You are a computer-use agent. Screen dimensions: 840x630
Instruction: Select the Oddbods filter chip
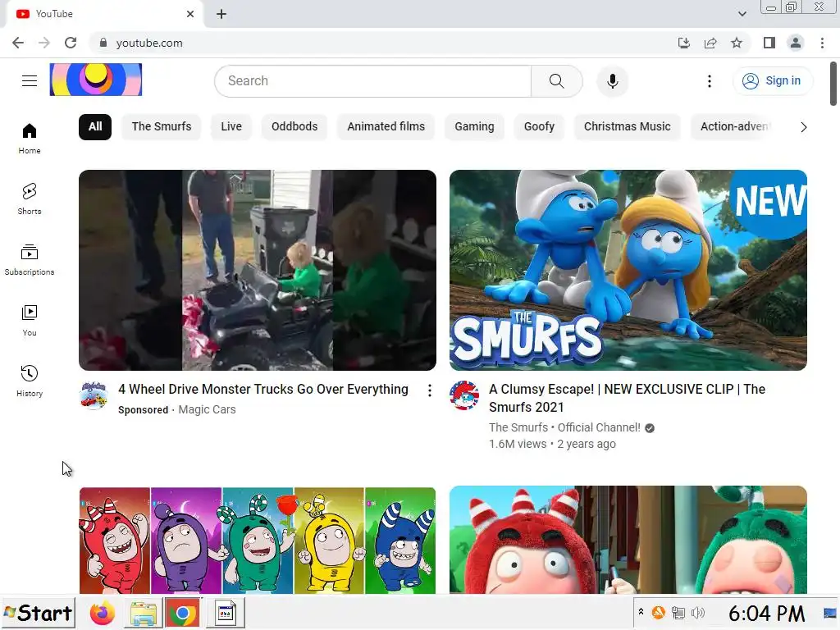pyautogui.click(x=294, y=127)
